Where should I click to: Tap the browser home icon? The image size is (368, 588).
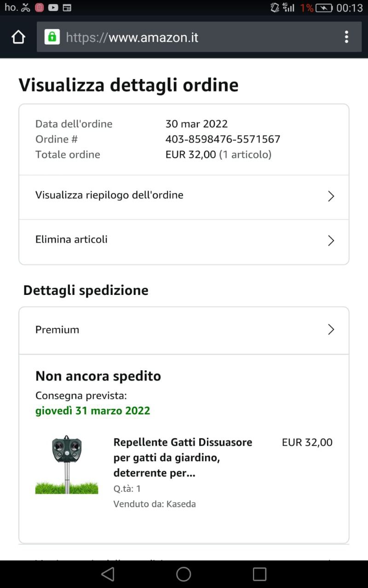[18, 37]
